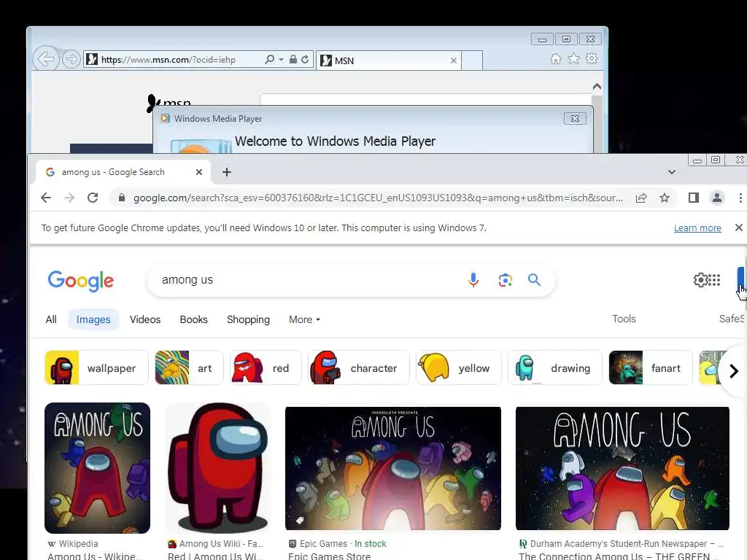The height and width of the screenshot is (560, 747).
Task: Open the Books results tab
Action: pos(193,319)
